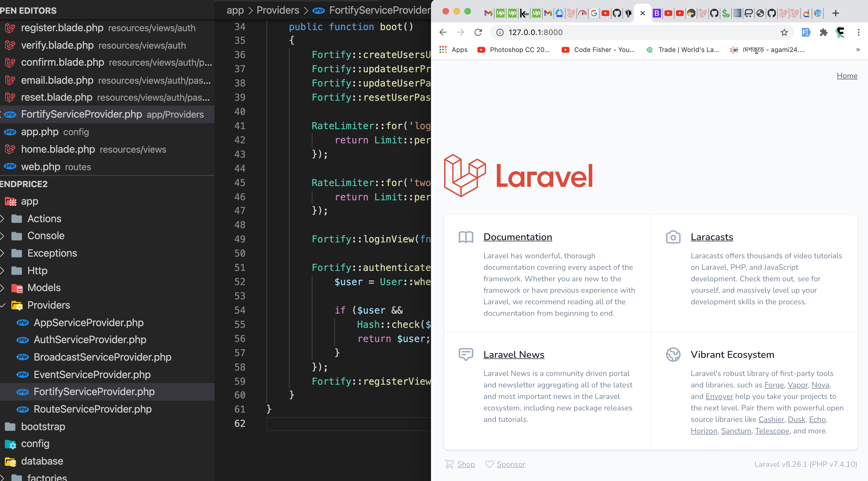868x481 pixels.
Task: Click the Forge link in Vibrant Ecosystem
Action: [774, 385]
